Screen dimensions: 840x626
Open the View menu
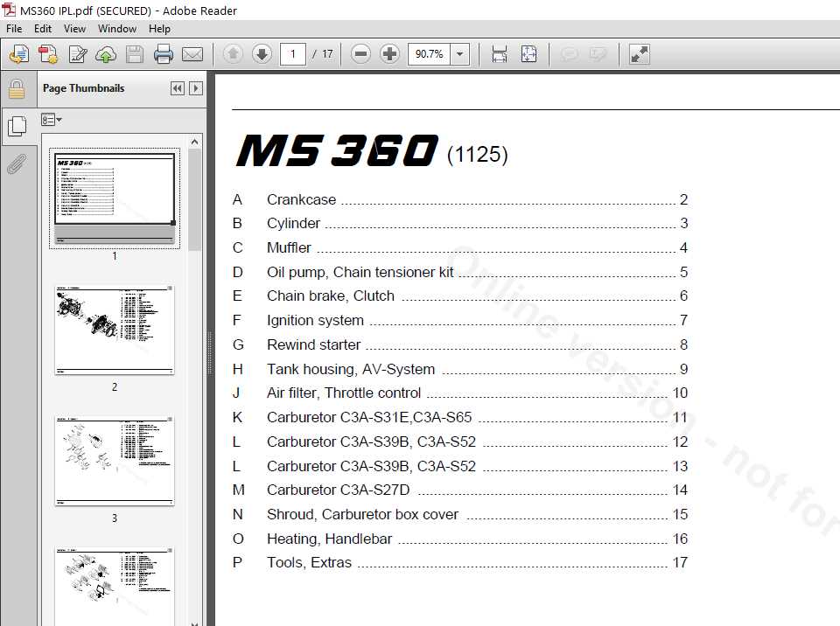point(74,29)
